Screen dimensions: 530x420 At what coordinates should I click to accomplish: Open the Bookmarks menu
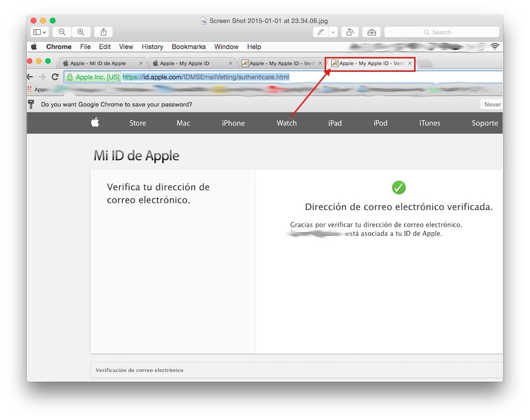tap(189, 46)
